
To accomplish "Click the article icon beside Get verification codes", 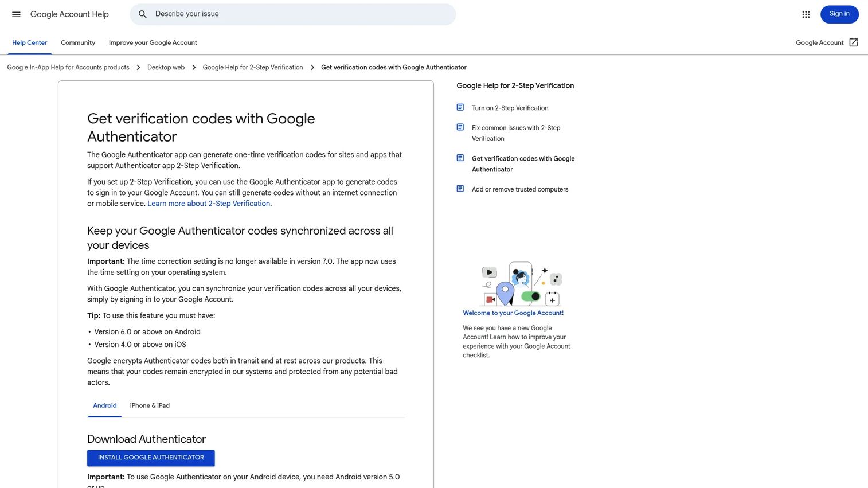I will click(460, 158).
